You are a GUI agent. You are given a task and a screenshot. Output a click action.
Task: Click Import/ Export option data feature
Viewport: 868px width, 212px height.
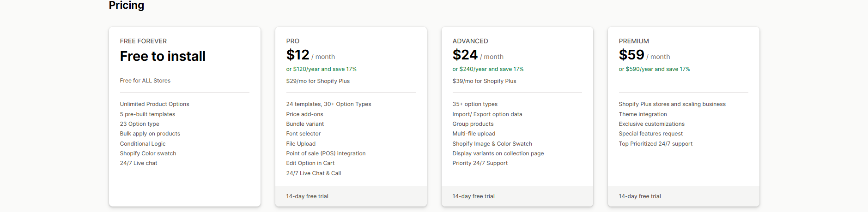pyautogui.click(x=487, y=114)
